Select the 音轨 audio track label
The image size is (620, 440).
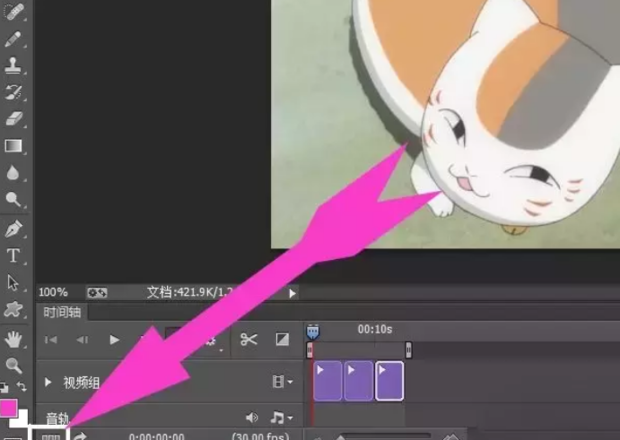coord(57,418)
